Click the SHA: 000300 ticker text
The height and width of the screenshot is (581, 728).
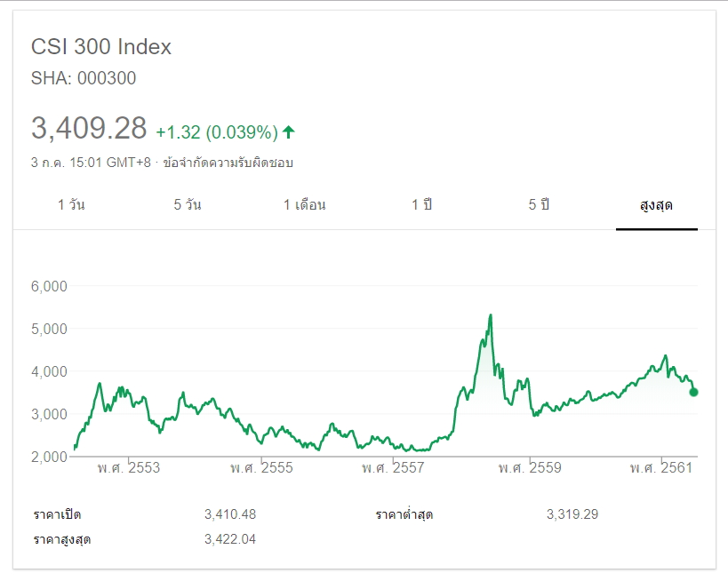tap(84, 78)
